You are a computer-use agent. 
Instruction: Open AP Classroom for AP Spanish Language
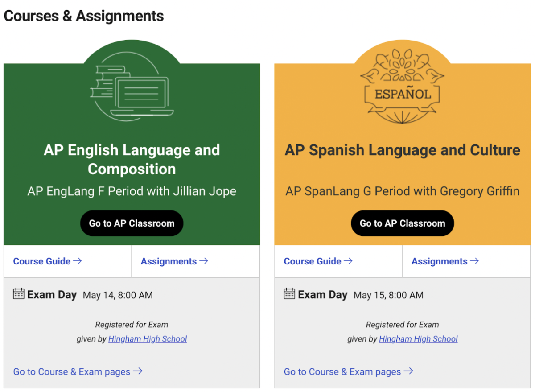point(402,223)
